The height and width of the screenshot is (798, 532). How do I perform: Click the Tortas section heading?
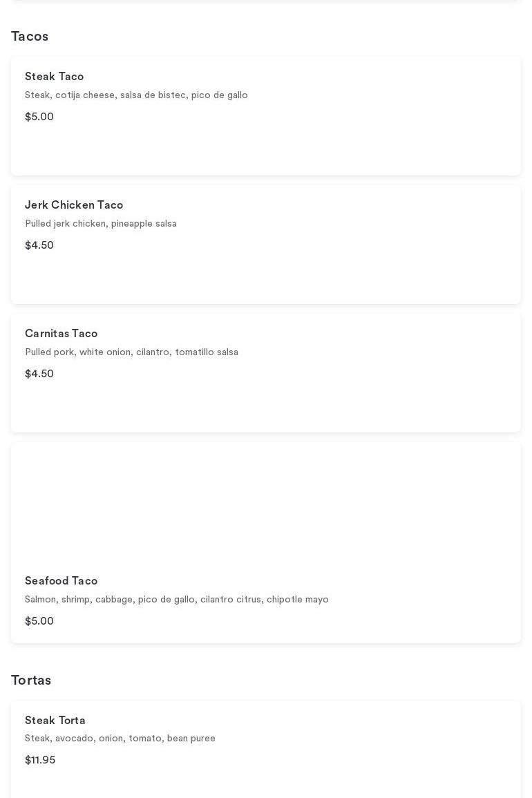click(x=31, y=681)
